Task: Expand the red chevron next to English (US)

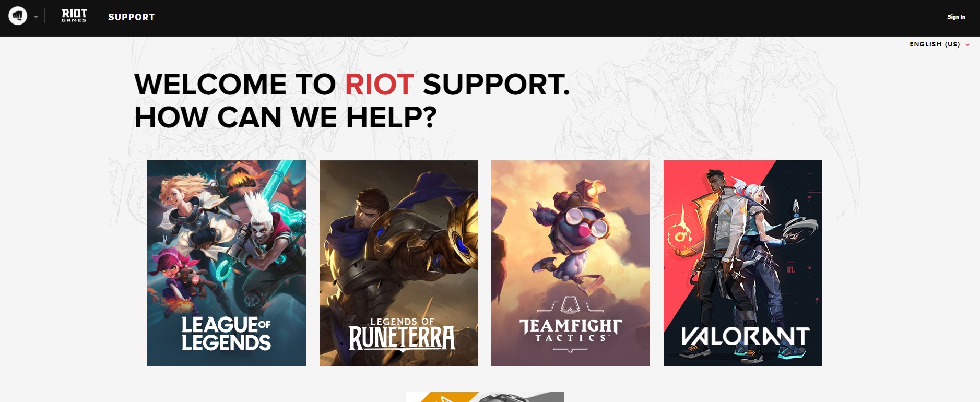Action: click(967, 45)
